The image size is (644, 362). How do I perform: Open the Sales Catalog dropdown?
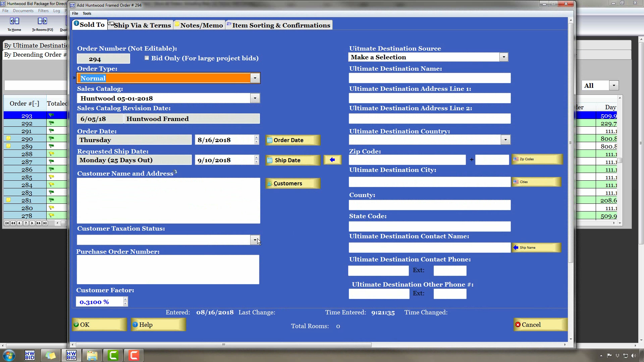pos(255,98)
